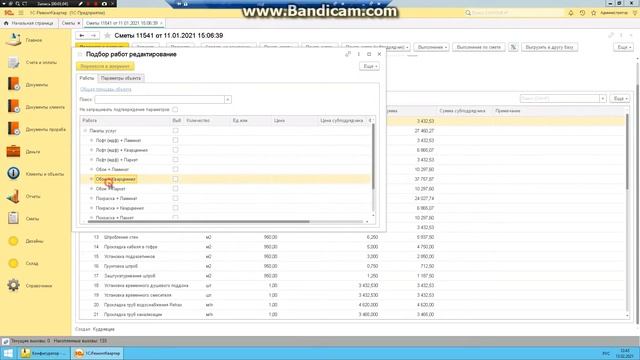Screen dimensions: 640x360
Task: Add this Сметы document to favorites
Action: pyautogui.click(x=107, y=36)
